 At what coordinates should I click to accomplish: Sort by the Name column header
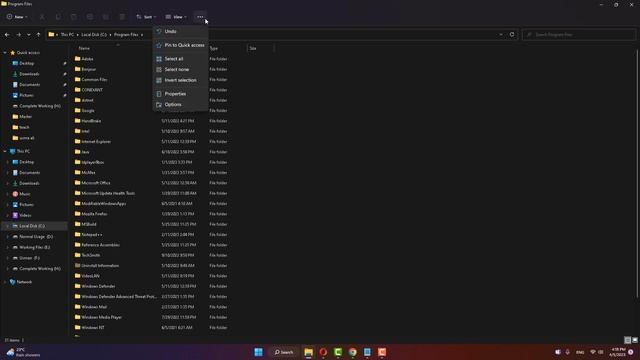pos(84,48)
